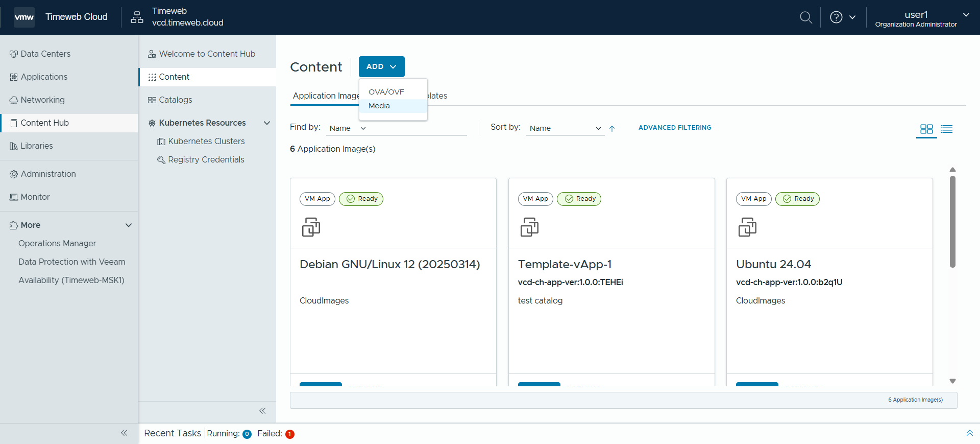
Task: Click the Ready badge on Template-vApp-1
Action: point(579,199)
